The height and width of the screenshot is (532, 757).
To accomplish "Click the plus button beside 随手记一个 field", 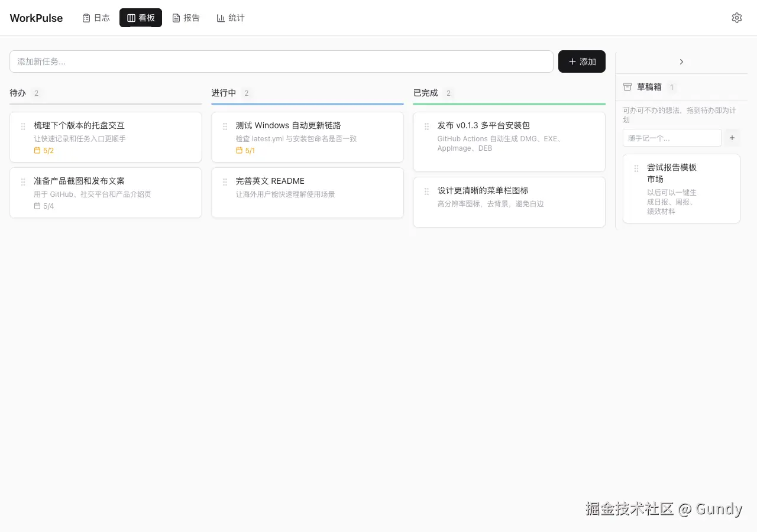I will (732, 138).
